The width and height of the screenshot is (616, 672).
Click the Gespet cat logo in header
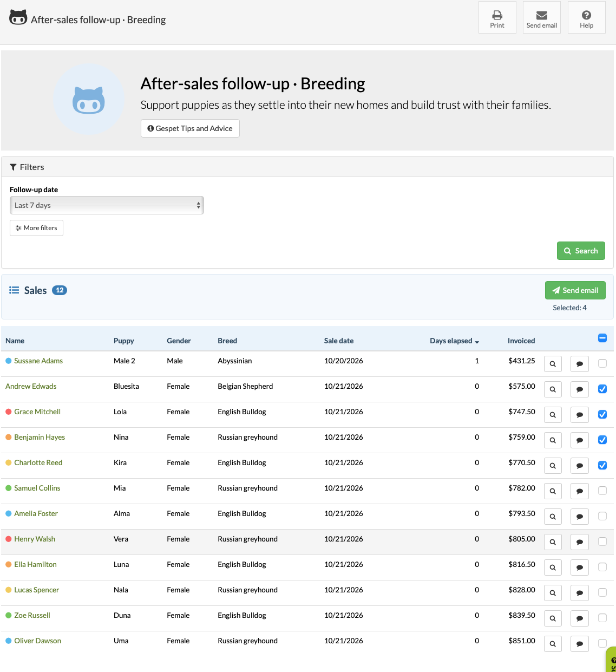(x=18, y=18)
